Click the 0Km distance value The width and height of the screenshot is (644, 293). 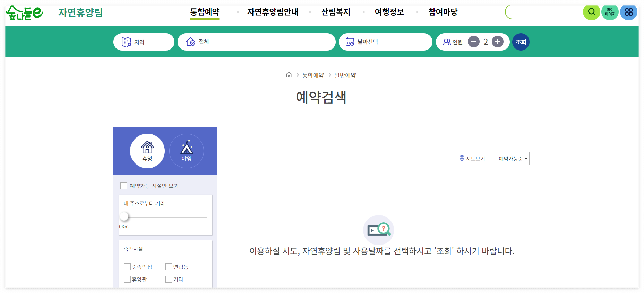click(124, 227)
